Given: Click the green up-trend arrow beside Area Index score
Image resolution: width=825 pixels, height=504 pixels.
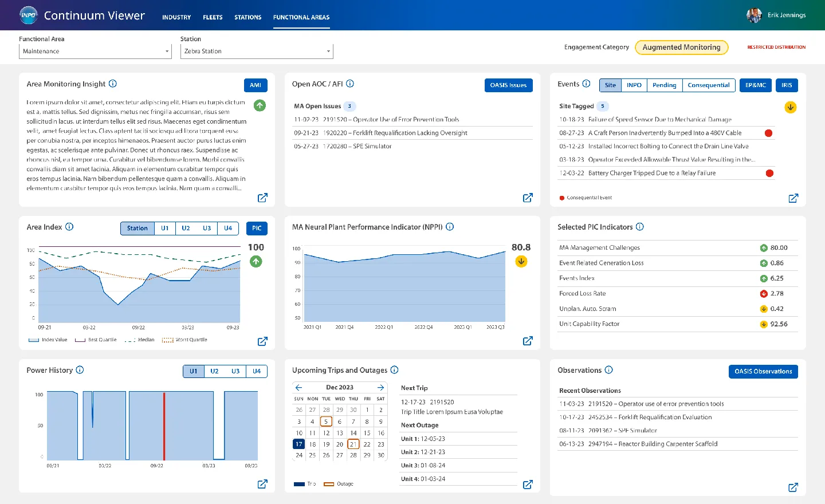Looking at the screenshot, I should click(x=256, y=261).
